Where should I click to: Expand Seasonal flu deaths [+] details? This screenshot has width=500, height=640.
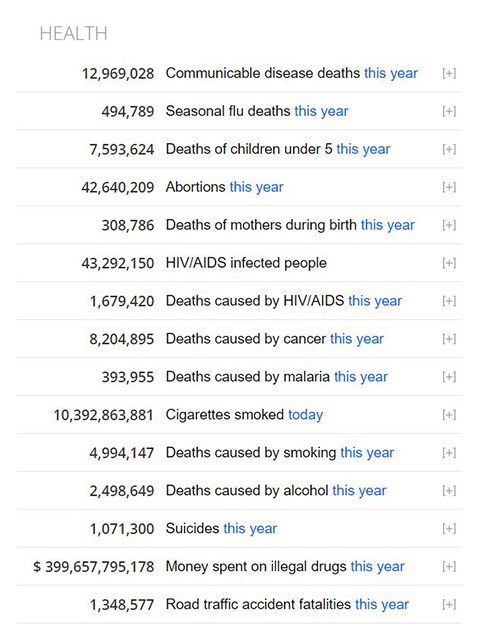(449, 111)
